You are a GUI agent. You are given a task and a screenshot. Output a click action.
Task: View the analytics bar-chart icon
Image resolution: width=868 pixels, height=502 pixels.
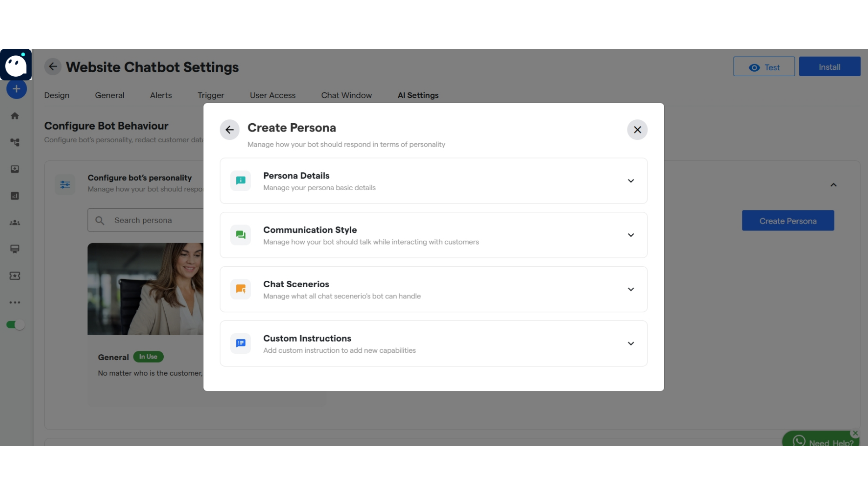coord(15,196)
